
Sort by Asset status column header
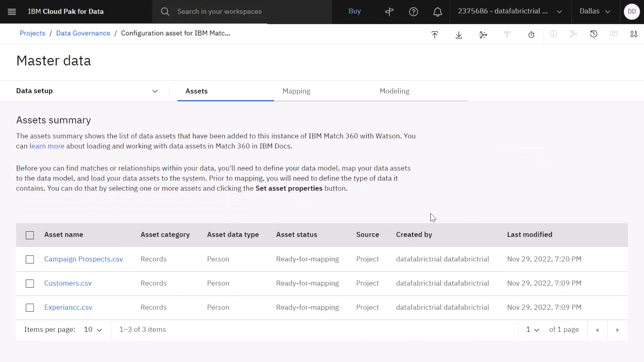click(297, 234)
